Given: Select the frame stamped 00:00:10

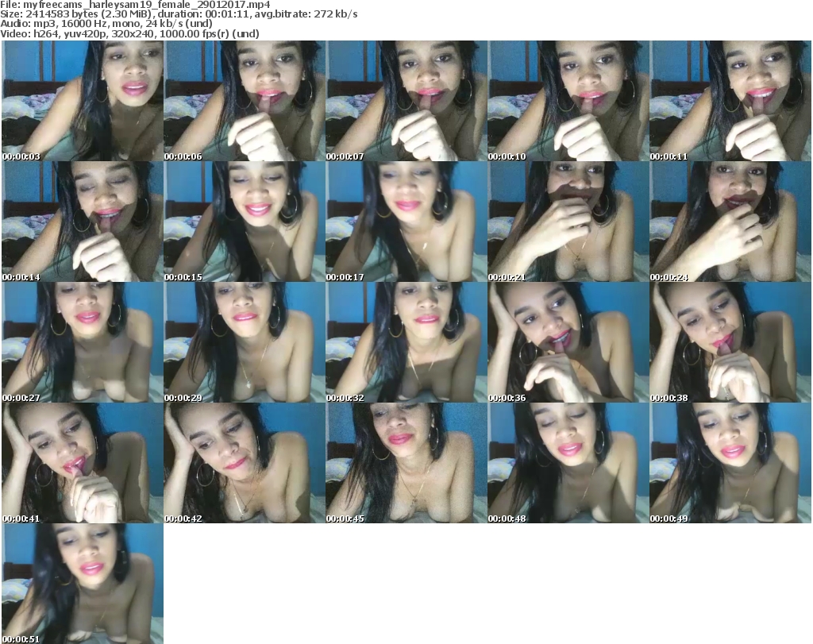Looking at the screenshot, I should coord(568,101).
